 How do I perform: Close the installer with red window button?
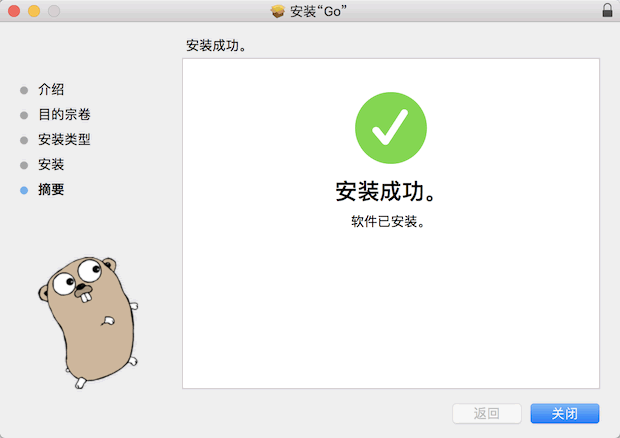13,11
